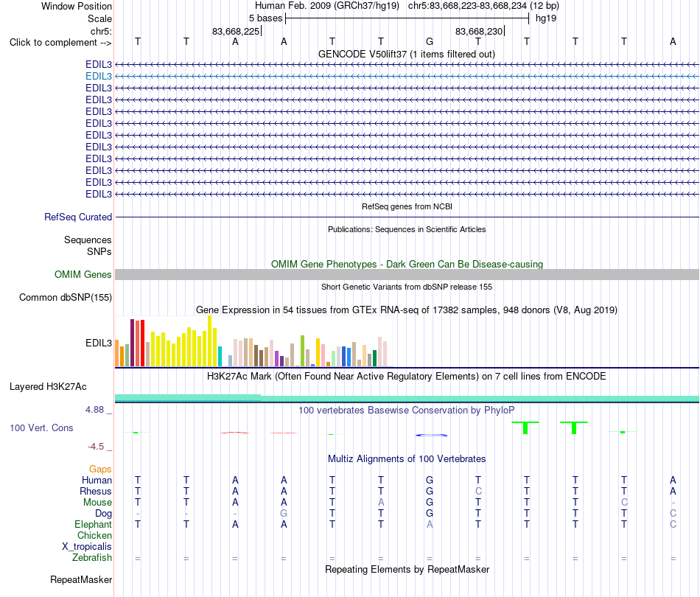Screen dimensions: 700x597
Task: Click 'Repeating Elements by RepeatMasker' title
Action: 407,569
